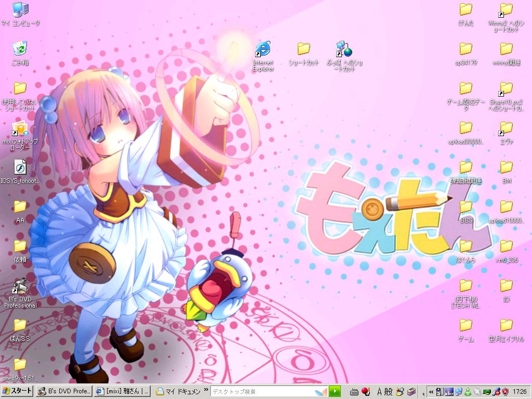This screenshot has height=399, width=532.
Task: Open the ショートカット folder
Action: pyautogui.click(x=303, y=53)
